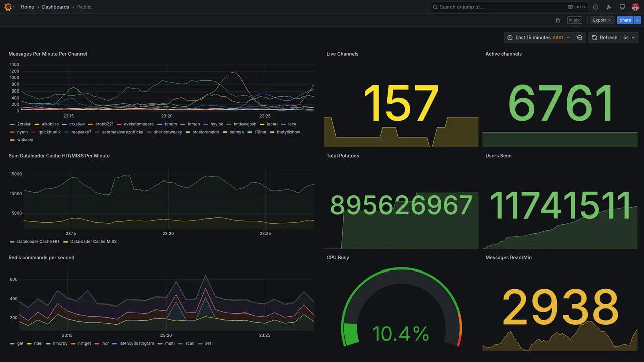Click the yellow alkobliss legend color swatch
The image size is (644, 362).
[37, 124]
